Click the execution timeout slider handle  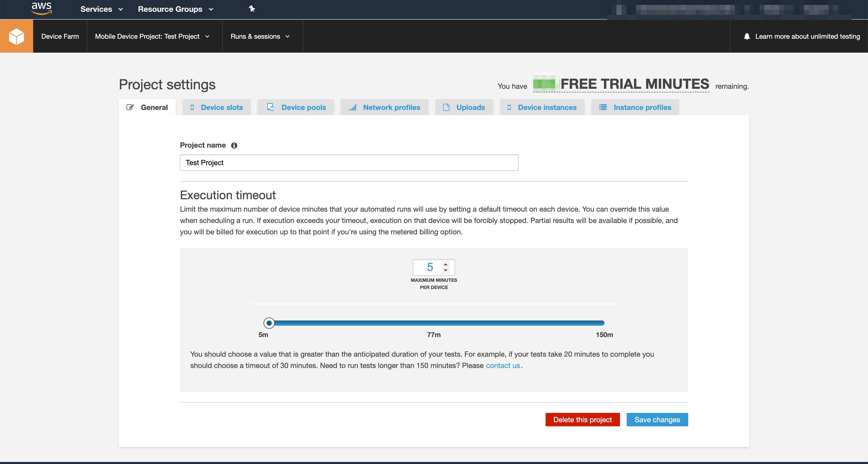pos(269,323)
